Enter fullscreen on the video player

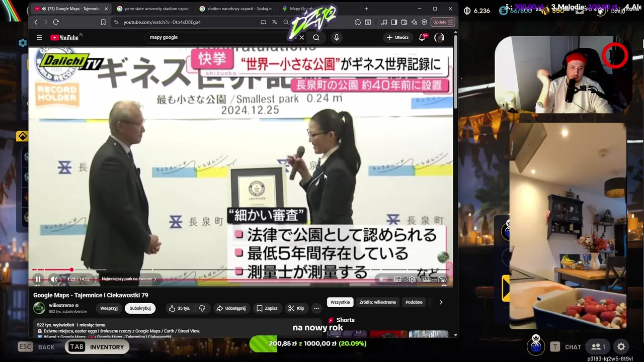(x=441, y=280)
